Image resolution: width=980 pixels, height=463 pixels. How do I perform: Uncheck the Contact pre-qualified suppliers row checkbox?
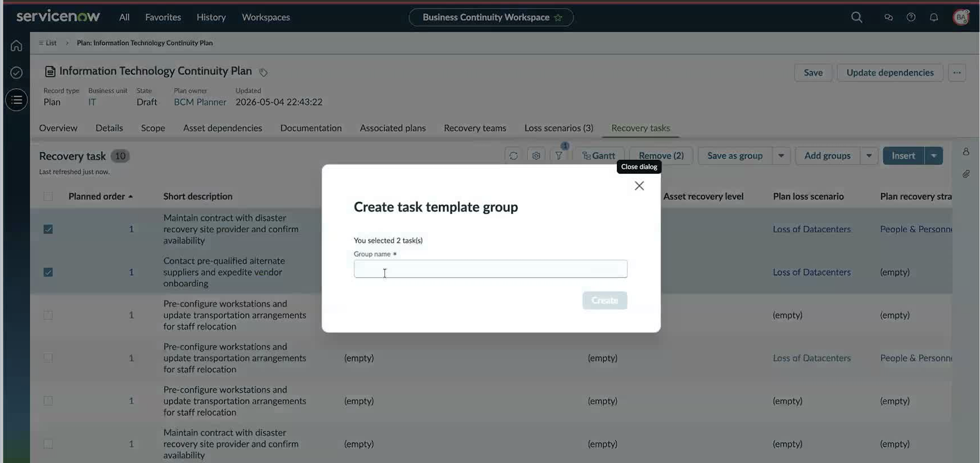coord(48,272)
